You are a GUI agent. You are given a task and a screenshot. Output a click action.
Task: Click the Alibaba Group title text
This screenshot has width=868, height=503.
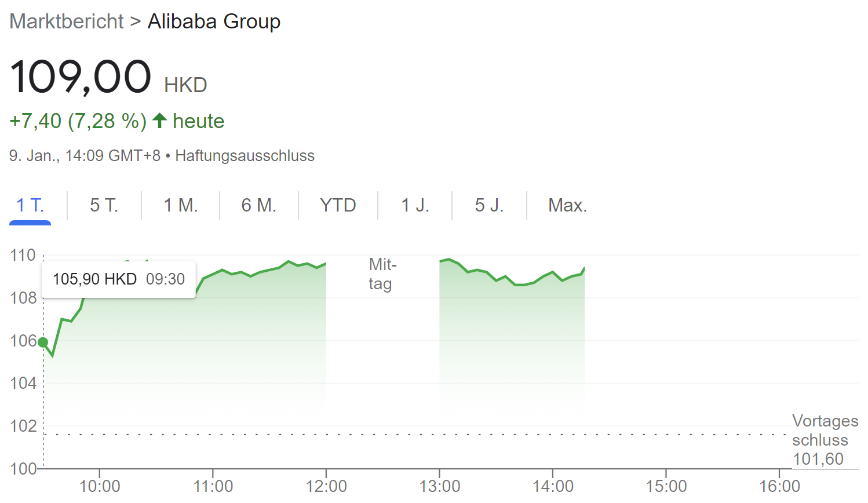click(x=214, y=21)
